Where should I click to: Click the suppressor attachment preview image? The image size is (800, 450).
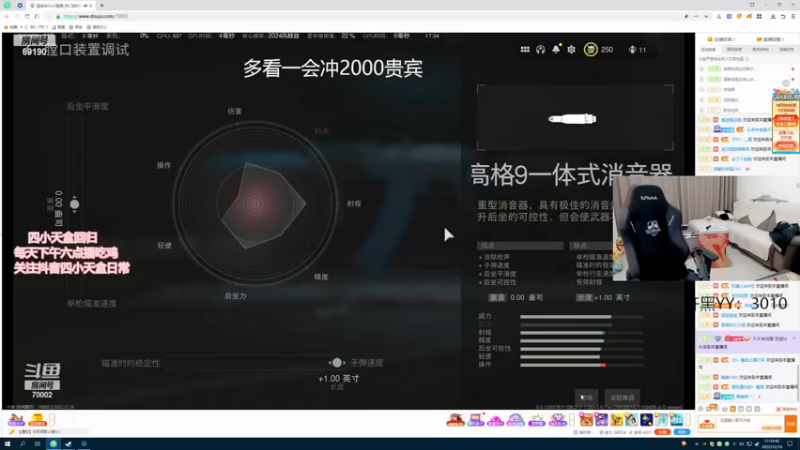(574, 118)
